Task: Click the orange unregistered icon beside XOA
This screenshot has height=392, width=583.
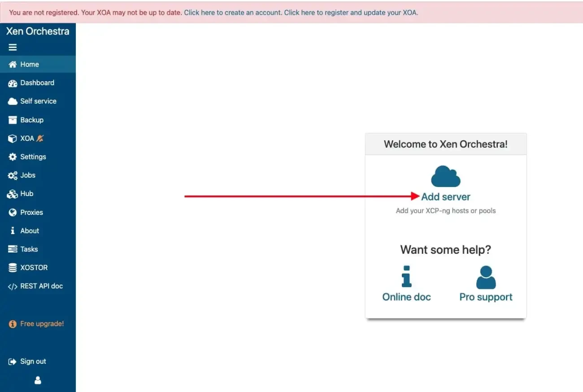Action: coord(40,138)
